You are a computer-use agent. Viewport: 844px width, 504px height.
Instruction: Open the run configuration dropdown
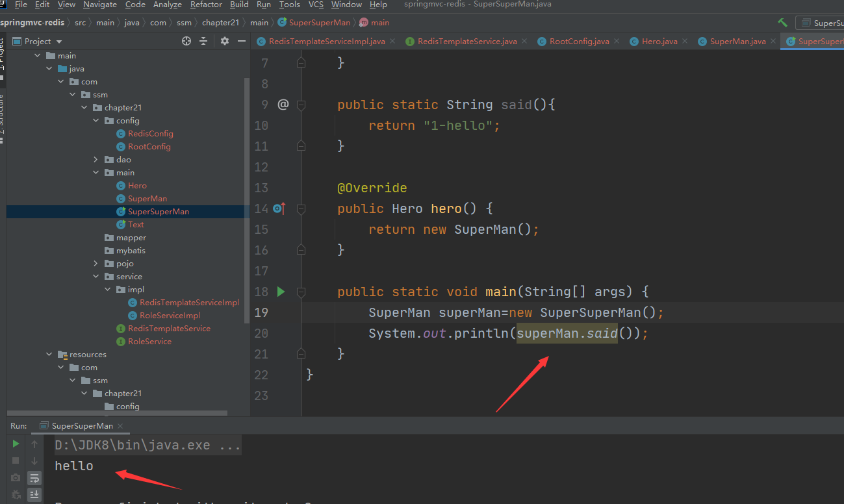(x=820, y=23)
